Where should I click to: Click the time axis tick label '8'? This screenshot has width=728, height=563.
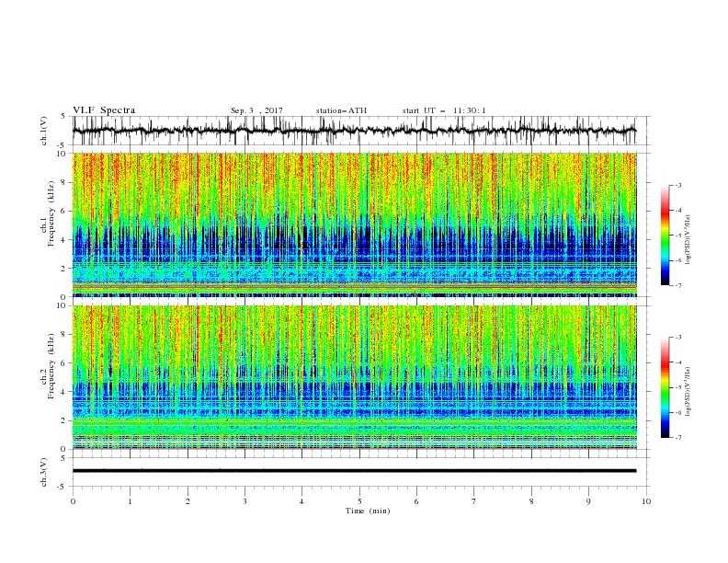(x=531, y=501)
